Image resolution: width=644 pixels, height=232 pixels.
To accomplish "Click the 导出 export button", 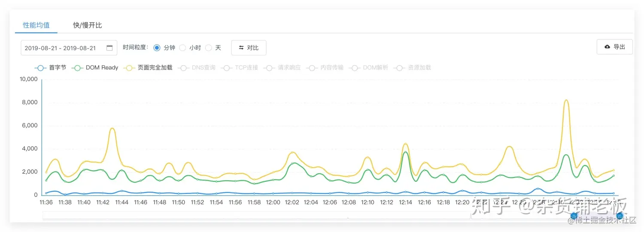I will click(614, 47).
